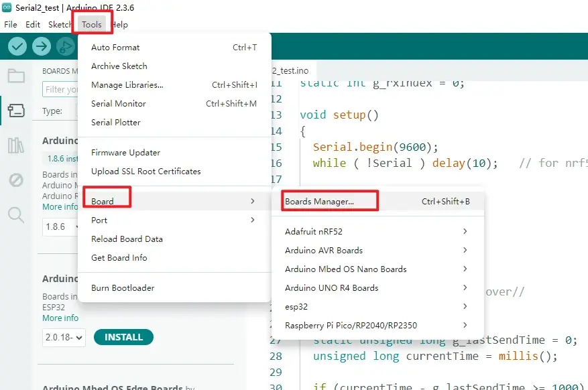Viewport: 588px width, 390px height.
Task: Click the Start Debugging toolbar icon
Action: [x=65, y=46]
